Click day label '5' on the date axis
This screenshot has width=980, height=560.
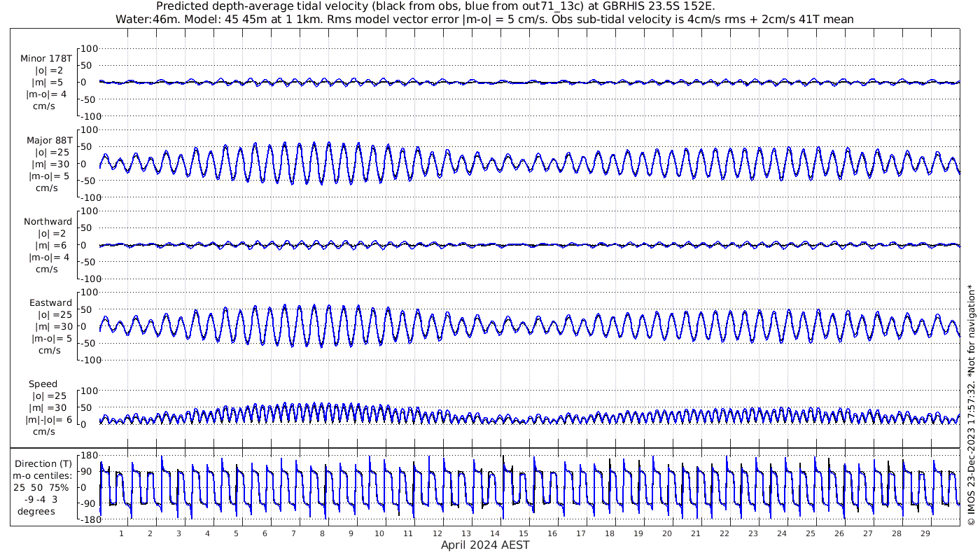coord(236,533)
